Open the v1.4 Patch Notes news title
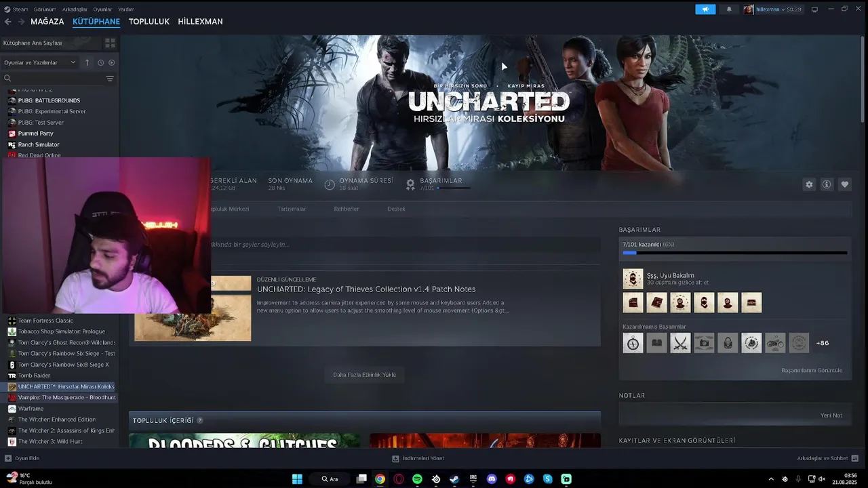The height and width of the screenshot is (488, 868). 366,289
